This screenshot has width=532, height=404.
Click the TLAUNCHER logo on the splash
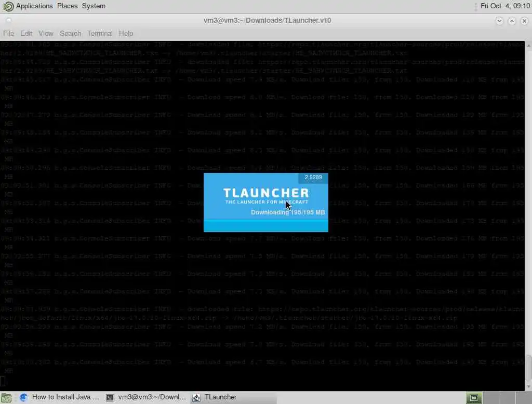click(266, 193)
